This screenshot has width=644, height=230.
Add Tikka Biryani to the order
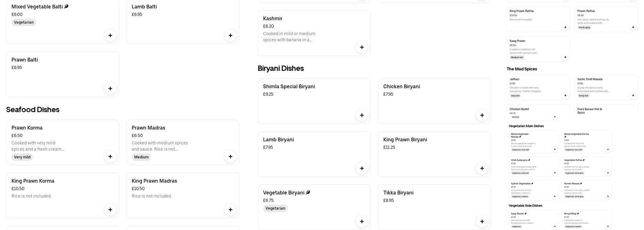coord(482,221)
